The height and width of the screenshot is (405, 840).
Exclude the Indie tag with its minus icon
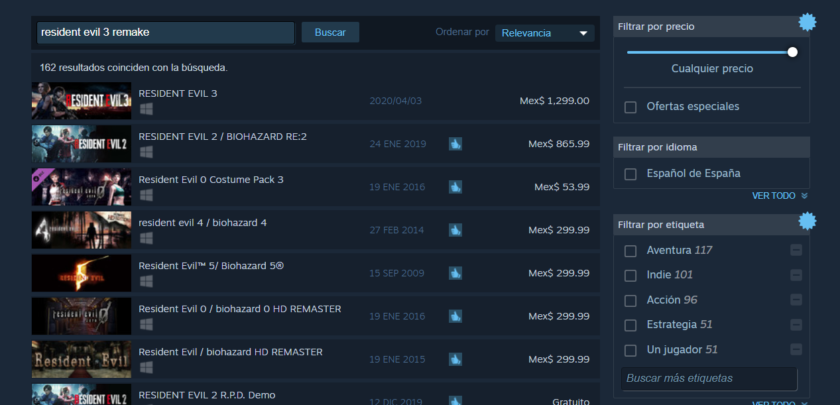(x=796, y=275)
